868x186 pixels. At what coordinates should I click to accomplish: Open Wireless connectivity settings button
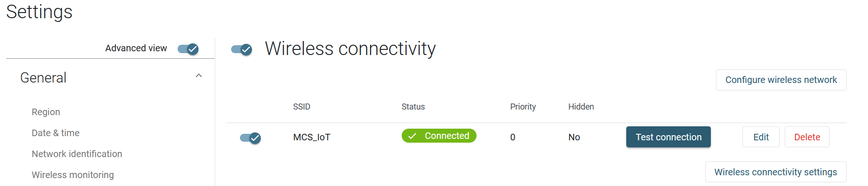coord(776,172)
